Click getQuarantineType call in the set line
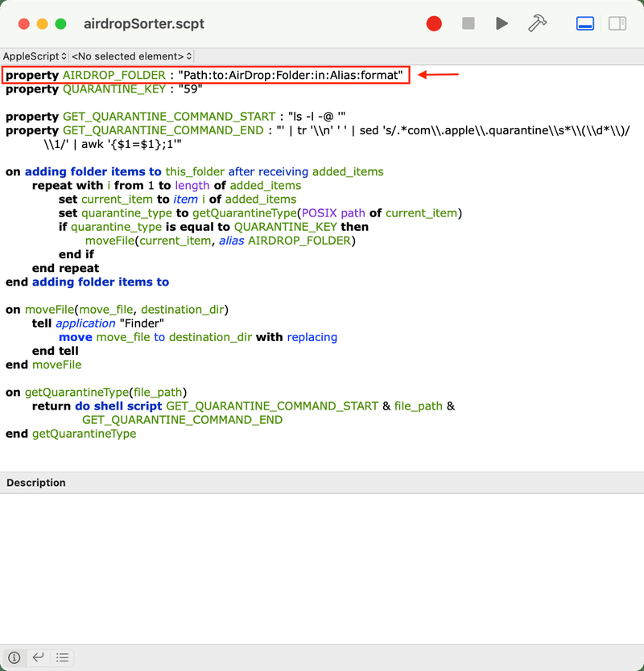This screenshot has height=671, width=644. [245, 212]
